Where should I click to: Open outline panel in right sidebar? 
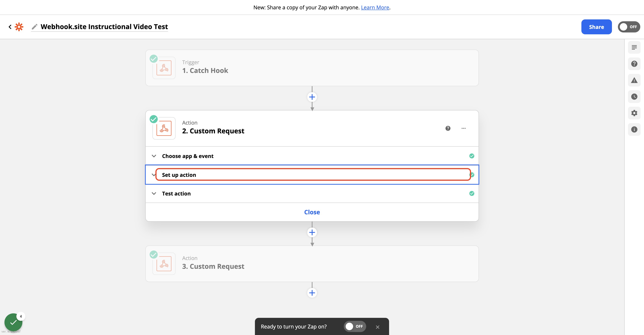(634, 48)
